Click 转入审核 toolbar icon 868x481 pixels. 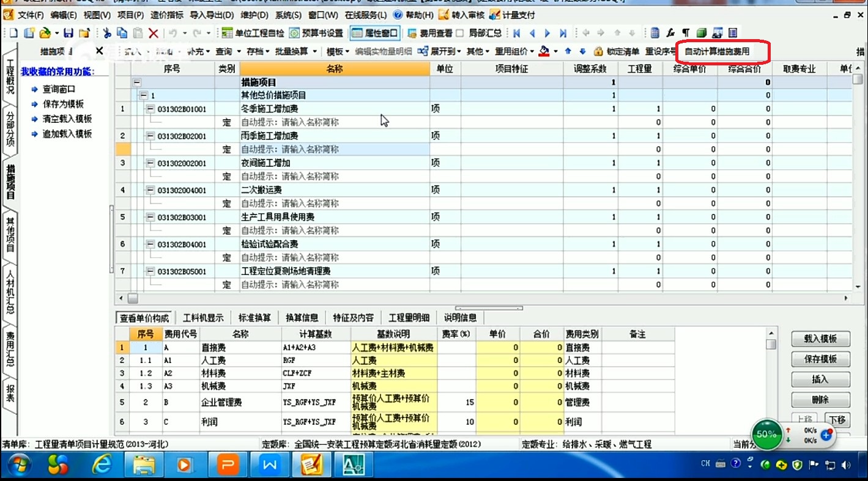pyautogui.click(x=461, y=15)
